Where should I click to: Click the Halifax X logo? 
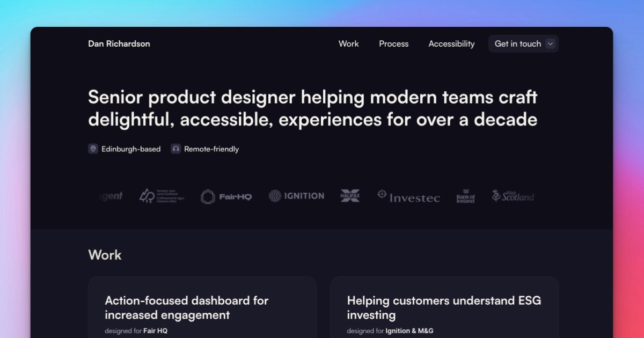350,196
